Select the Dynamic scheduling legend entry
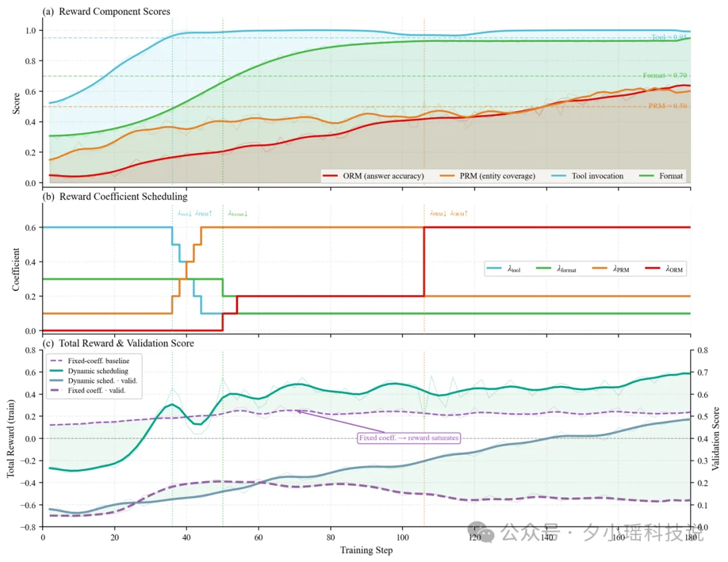This screenshot has height=562, width=728. coord(90,371)
